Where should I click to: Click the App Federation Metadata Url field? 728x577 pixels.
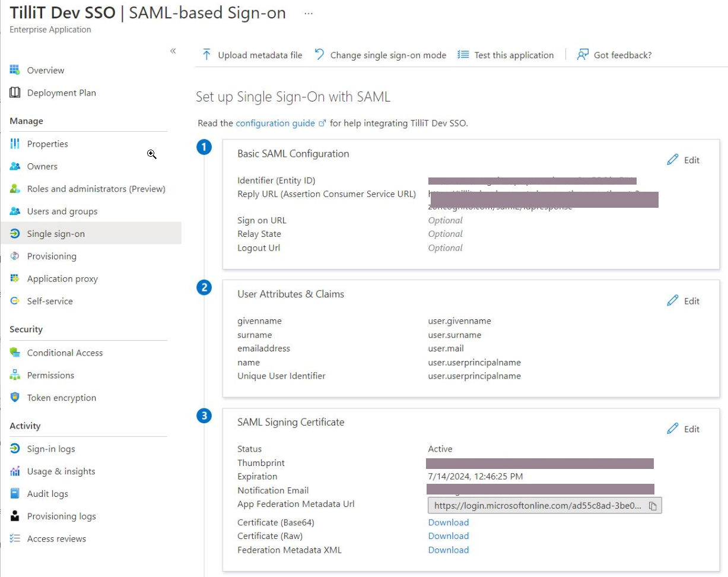[537, 506]
